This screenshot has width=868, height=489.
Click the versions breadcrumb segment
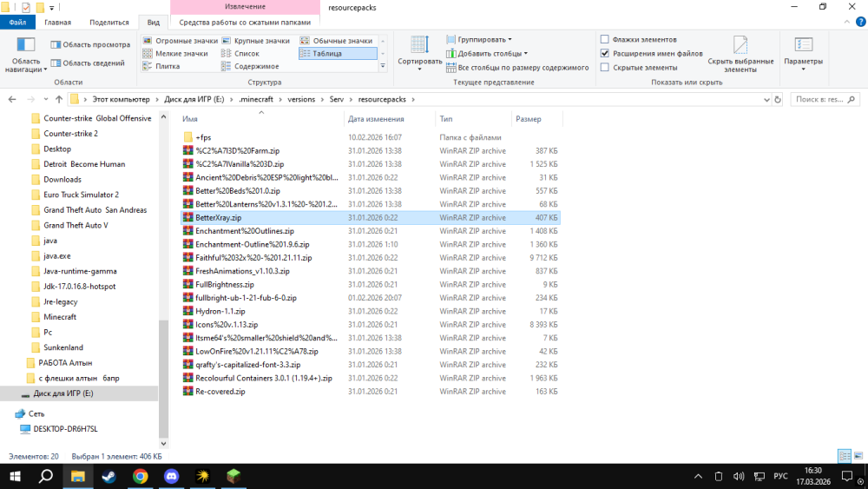pos(301,100)
